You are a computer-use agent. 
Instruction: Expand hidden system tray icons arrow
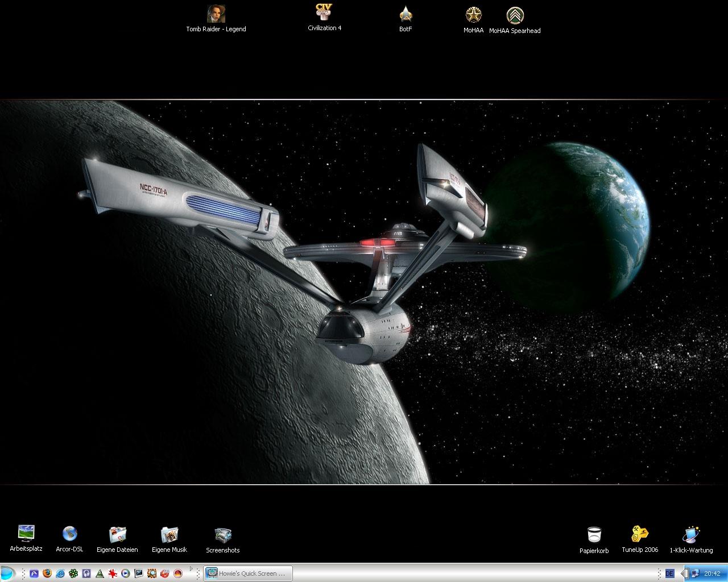(685, 573)
